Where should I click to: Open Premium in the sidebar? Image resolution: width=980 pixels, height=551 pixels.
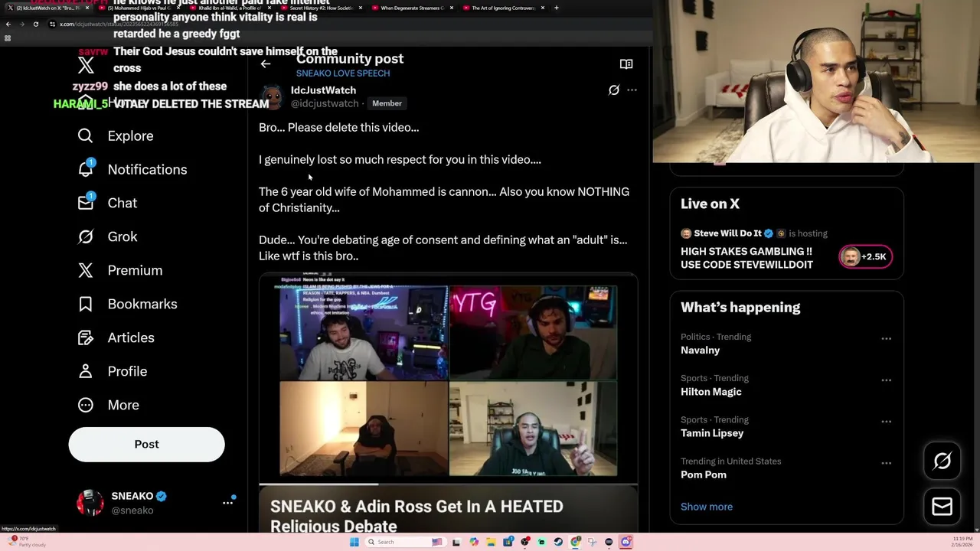pos(120,270)
